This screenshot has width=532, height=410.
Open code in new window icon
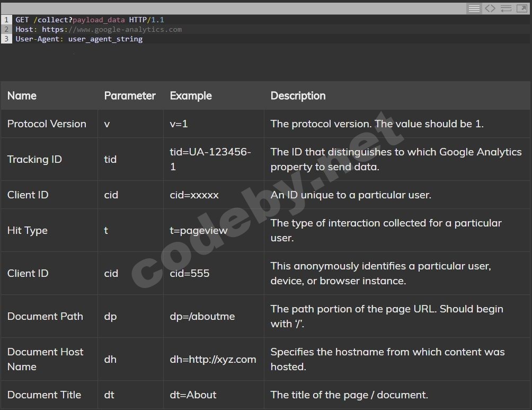[522, 8]
